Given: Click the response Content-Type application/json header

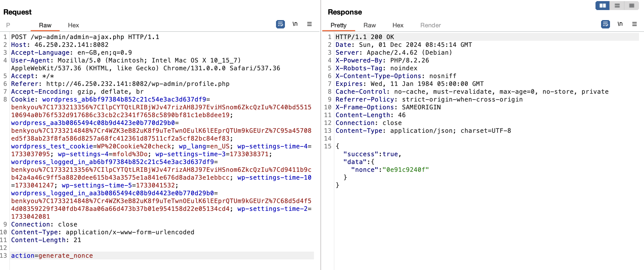Looking at the screenshot, I should click(x=423, y=131).
